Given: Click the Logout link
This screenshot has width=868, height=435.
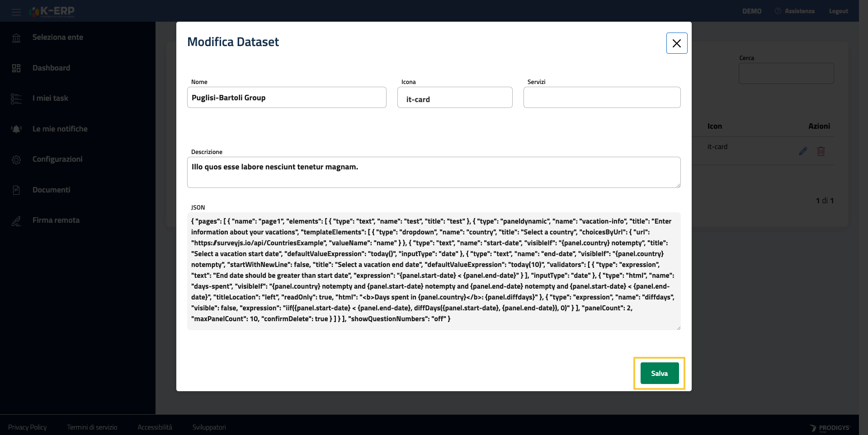Looking at the screenshot, I should (838, 11).
